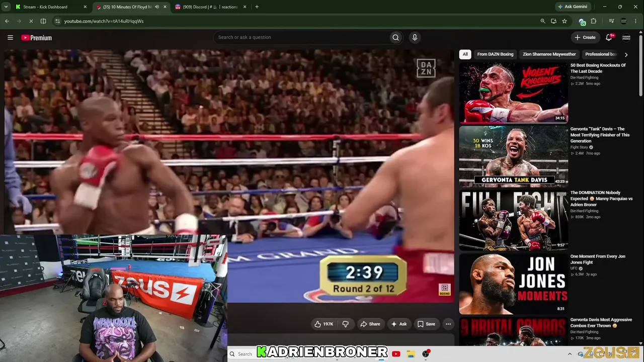Image resolution: width=644 pixels, height=362 pixels.
Task: Start voice search with the microphone
Action: (x=415, y=37)
